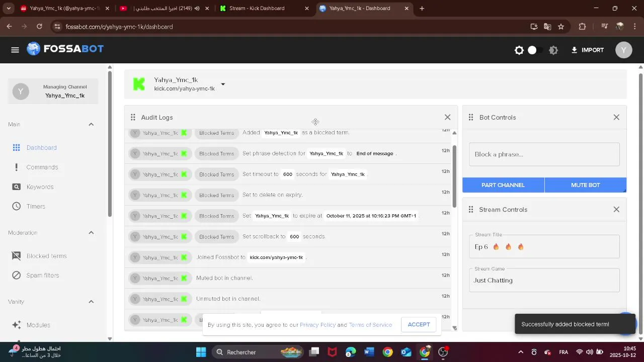Click the 'Unmuted bot in channel.' log text

[x=228, y=299]
